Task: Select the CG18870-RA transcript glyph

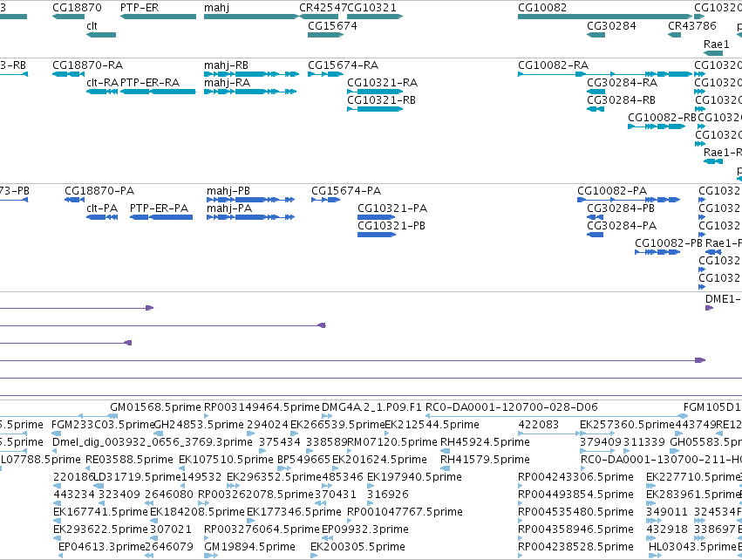Action: click(x=69, y=74)
